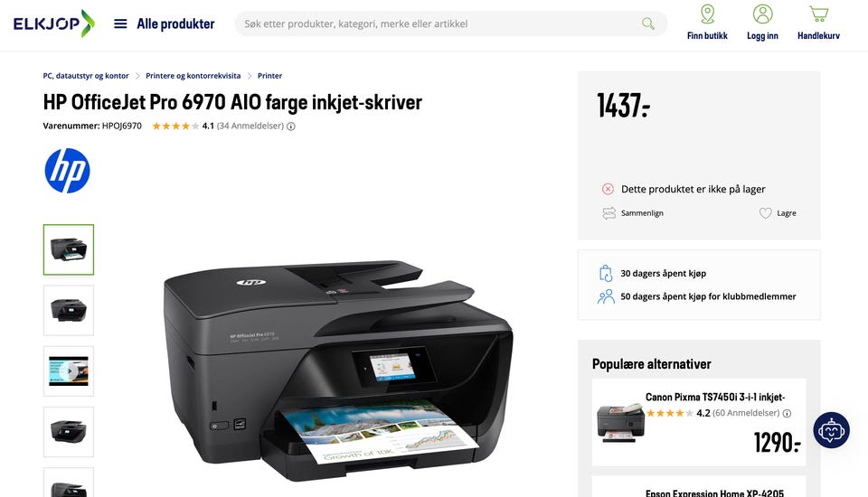This screenshot has width=868, height=497.
Task: Click the Elkjøp logo
Action: pyautogui.click(x=53, y=23)
